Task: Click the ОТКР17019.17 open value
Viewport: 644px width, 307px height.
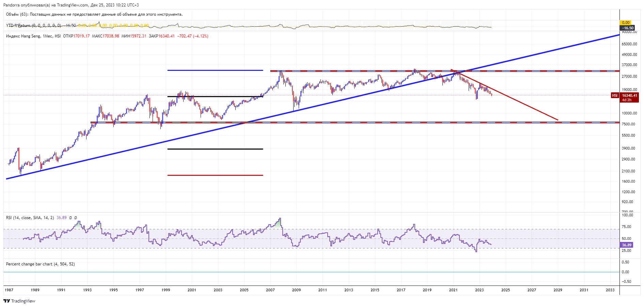Action: [x=76, y=36]
